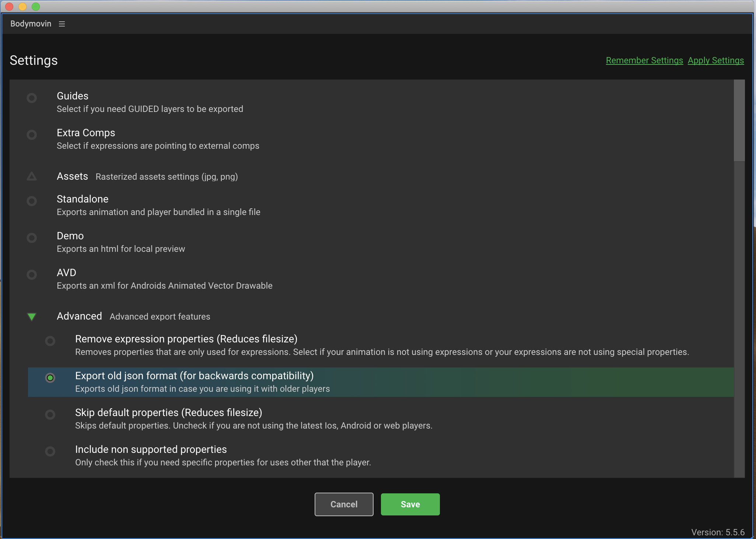Click the Bodymovin panel tab title
This screenshot has width=756, height=539.
[x=31, y=24]
